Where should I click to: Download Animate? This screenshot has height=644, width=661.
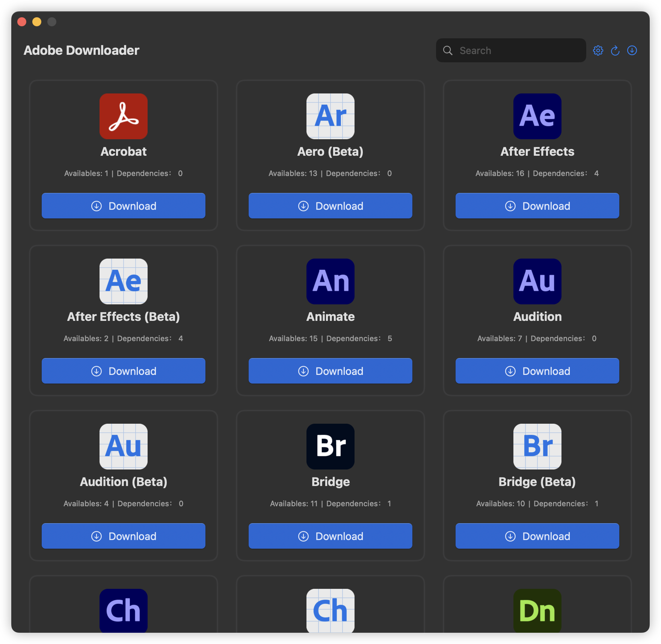pos(330,371)
